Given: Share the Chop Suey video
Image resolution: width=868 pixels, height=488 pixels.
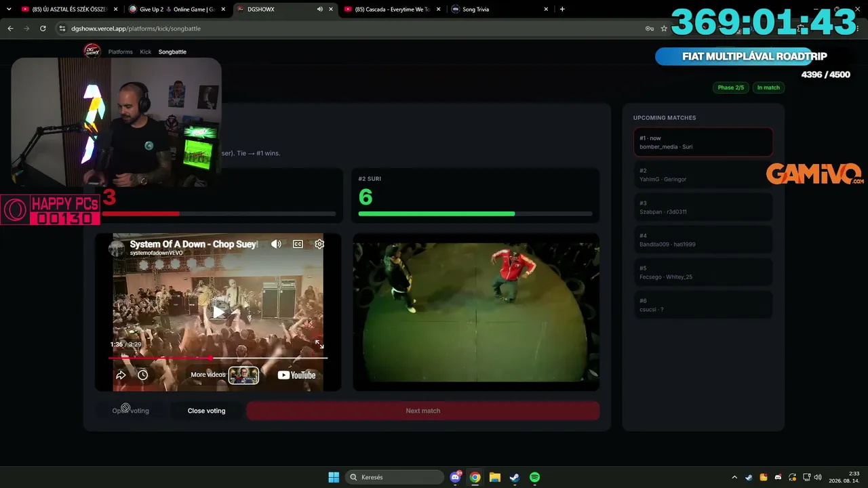Looking at the screenshot, I should (121, 375).
